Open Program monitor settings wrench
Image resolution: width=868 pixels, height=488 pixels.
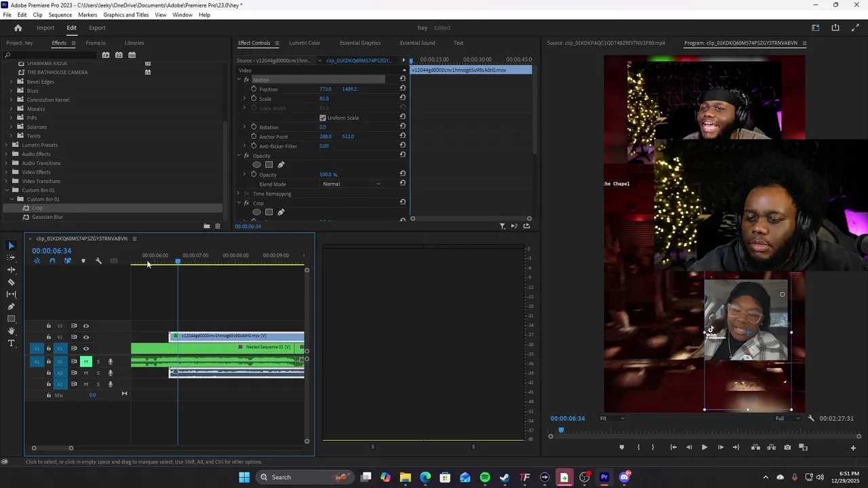pos(811,418)
